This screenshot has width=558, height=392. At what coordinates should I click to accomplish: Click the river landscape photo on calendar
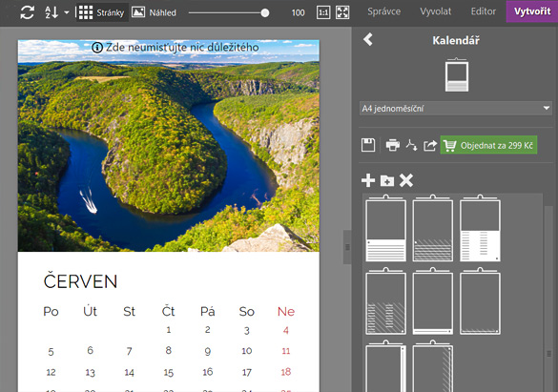(x=169, y=146)
